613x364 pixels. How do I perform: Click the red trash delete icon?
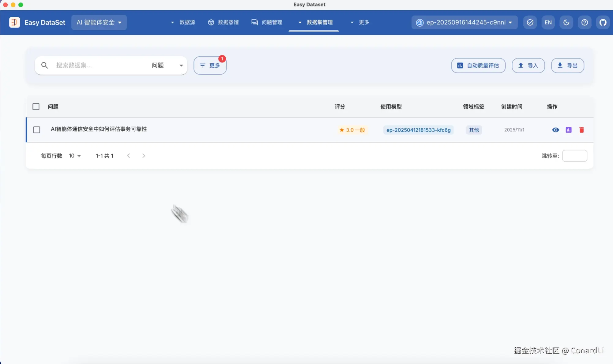point(581,130)
